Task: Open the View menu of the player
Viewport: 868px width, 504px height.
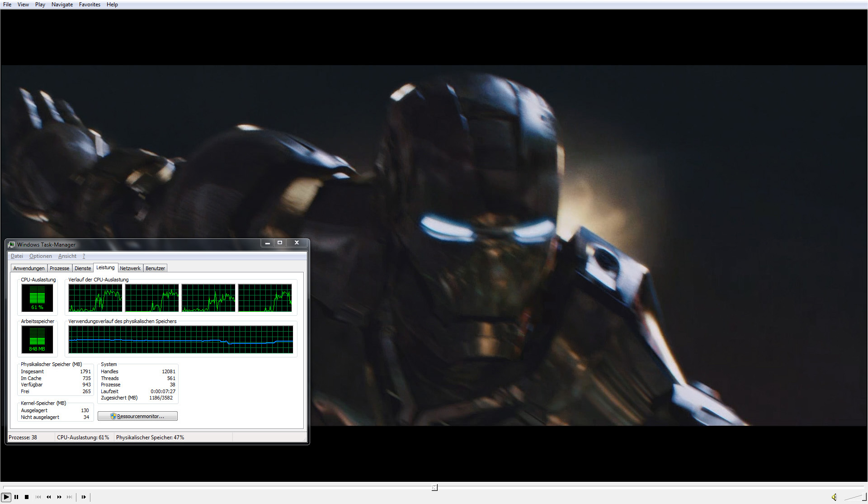Action: point(23,5)
